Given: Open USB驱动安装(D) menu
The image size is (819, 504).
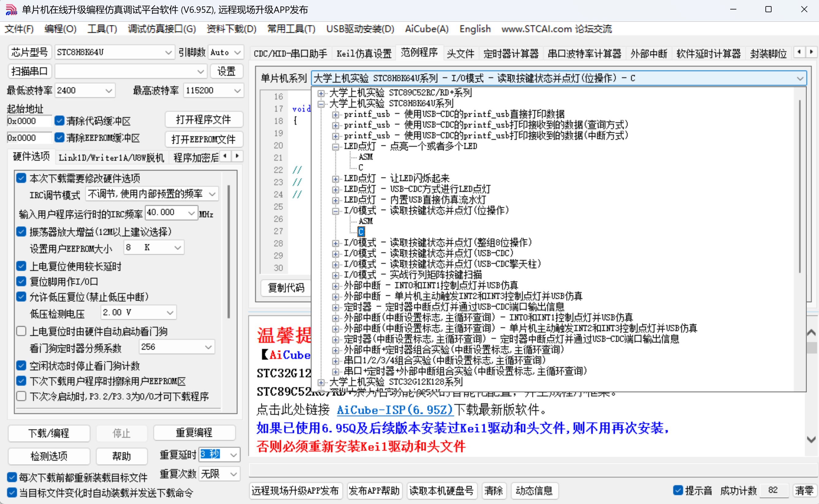Looking at the screenshot, I should [x=360, y=29].
